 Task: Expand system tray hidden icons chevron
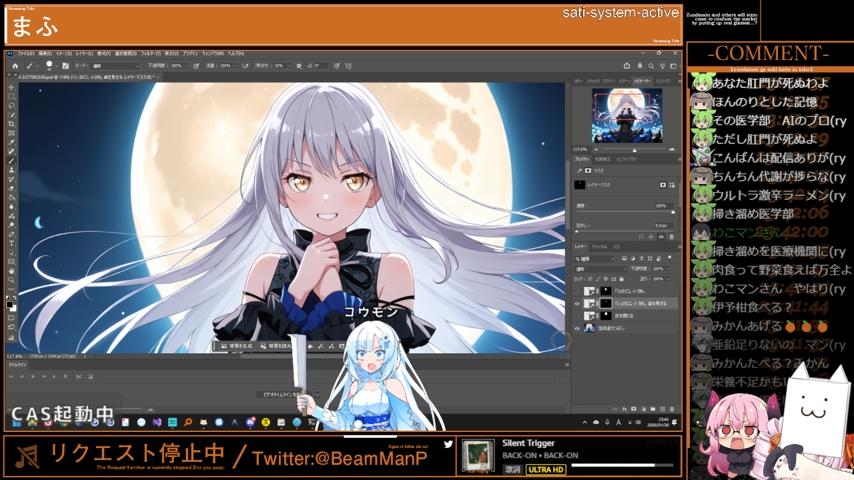[585, 422]
